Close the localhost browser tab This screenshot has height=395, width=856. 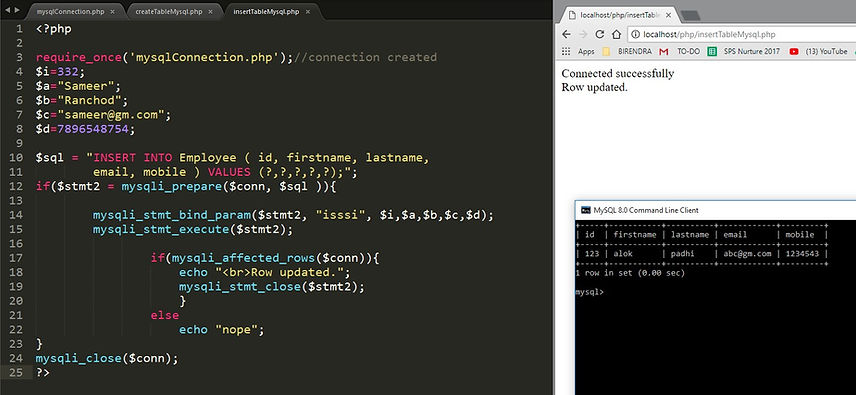(668, 15)
